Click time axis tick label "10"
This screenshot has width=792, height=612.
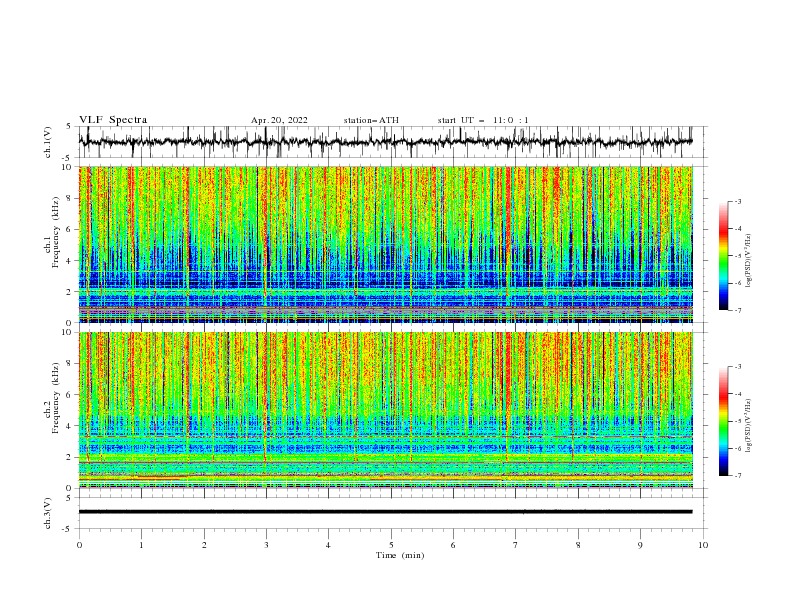(703, 545)
